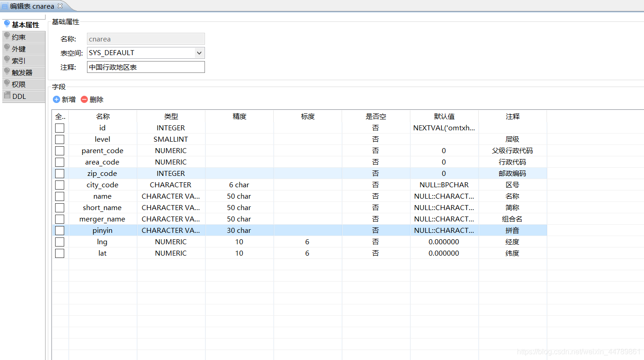Click the 名称 column header
Image resolution: width=644 pixels, height=360 pixels.
102,117
